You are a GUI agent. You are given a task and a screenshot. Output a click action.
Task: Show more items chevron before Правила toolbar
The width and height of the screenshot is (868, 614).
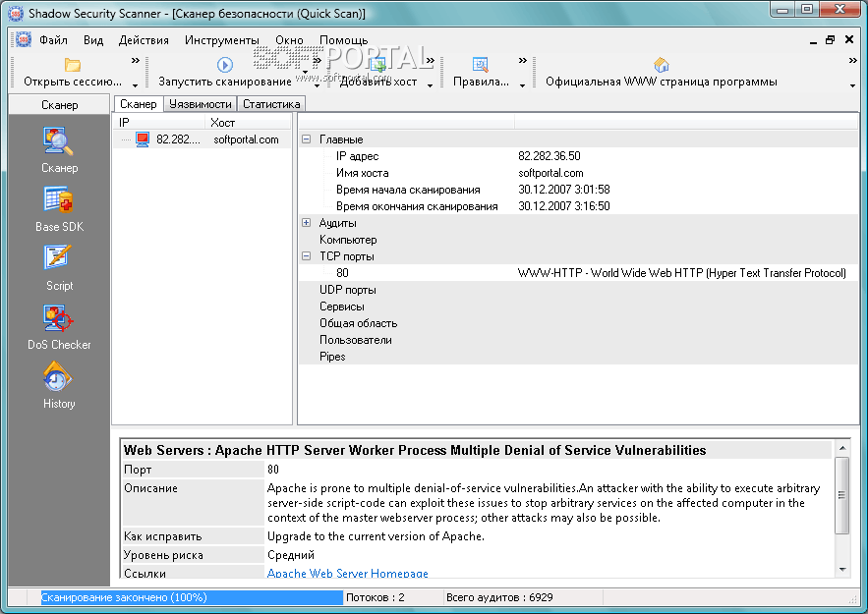(431, 60)
